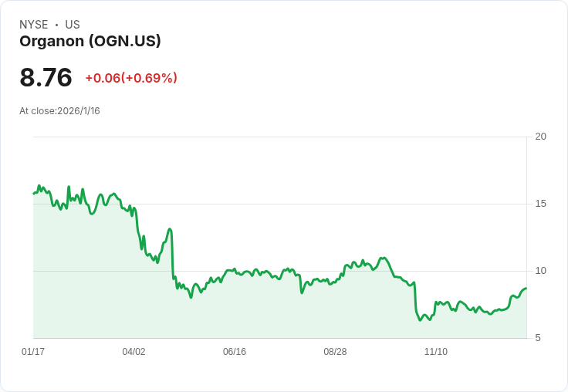
Task: Click the 20 label on y-axis
Action: coord(541,137)
